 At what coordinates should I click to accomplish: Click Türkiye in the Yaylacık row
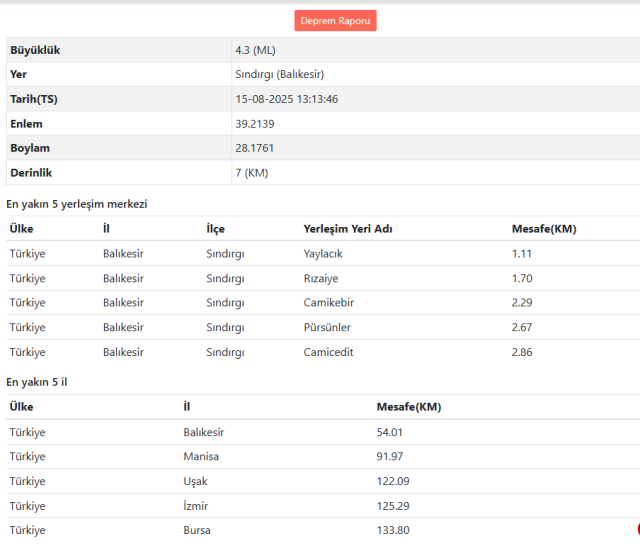click(27, 254)
